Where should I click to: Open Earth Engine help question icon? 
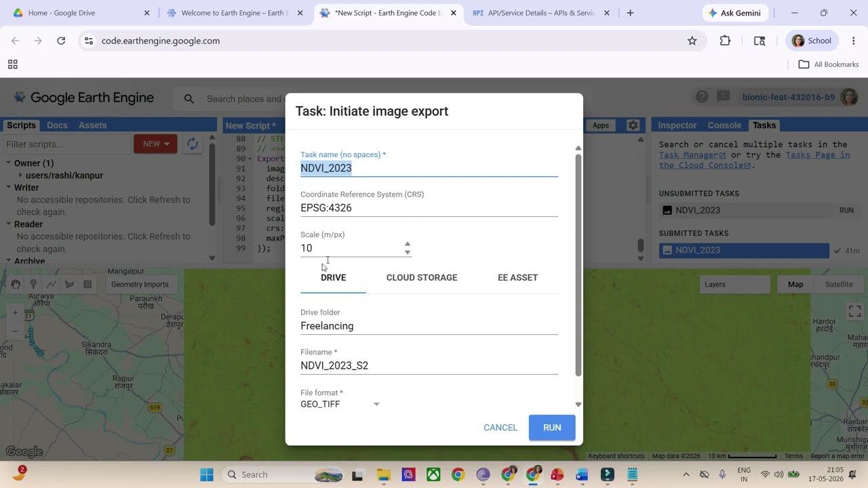(702, 98)
